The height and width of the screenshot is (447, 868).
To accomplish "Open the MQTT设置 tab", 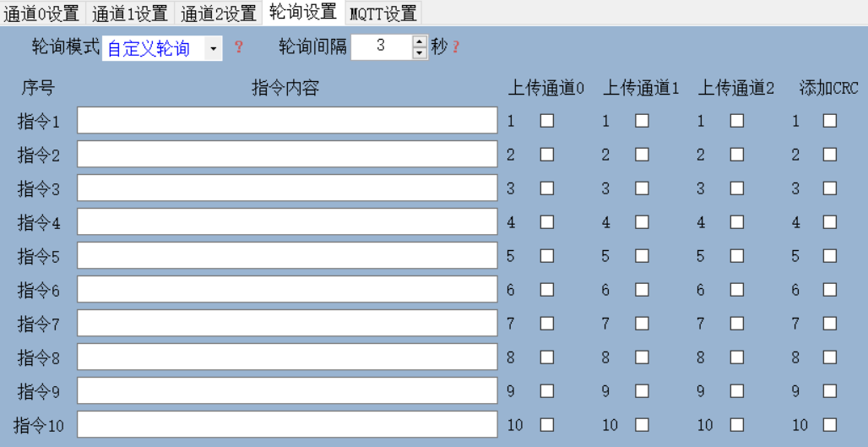I will click(x=383, y=13).
